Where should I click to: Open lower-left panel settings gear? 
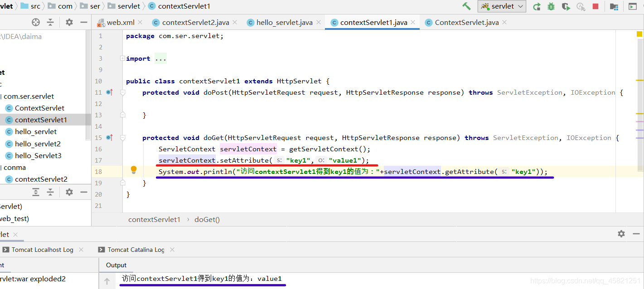pos(69,192)
